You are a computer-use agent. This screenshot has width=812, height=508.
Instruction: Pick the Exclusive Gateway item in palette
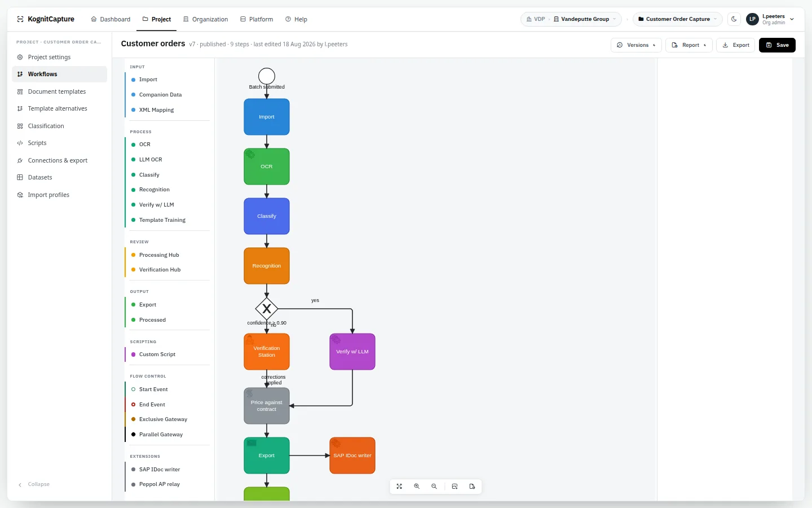[168, 419]
